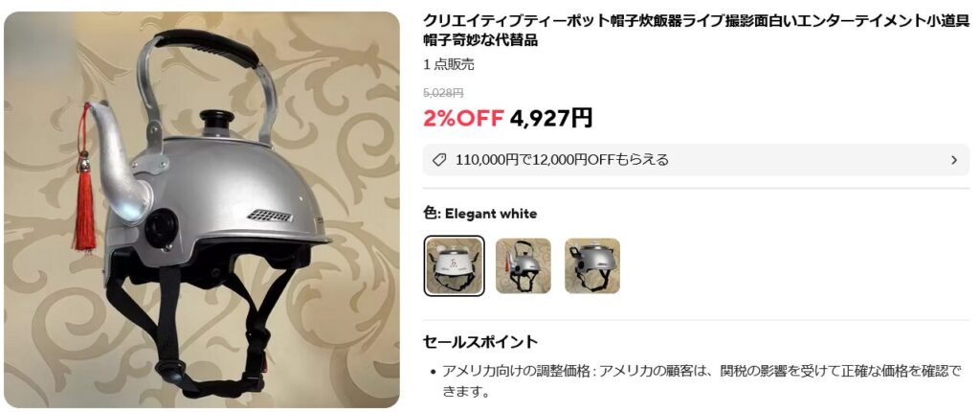Click the 1 点販売 sold count
This screenshot has width=980, height=412.
tap(449, 64)
